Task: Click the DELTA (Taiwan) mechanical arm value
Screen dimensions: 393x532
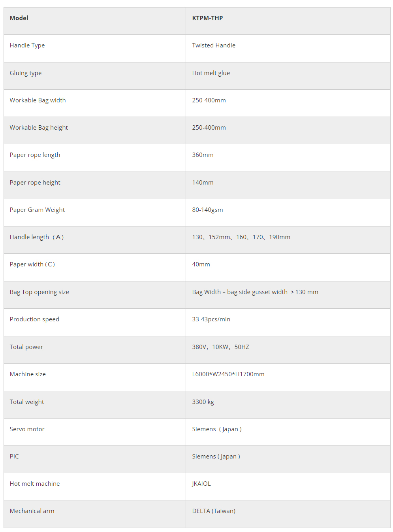Action: coord(214,511)
